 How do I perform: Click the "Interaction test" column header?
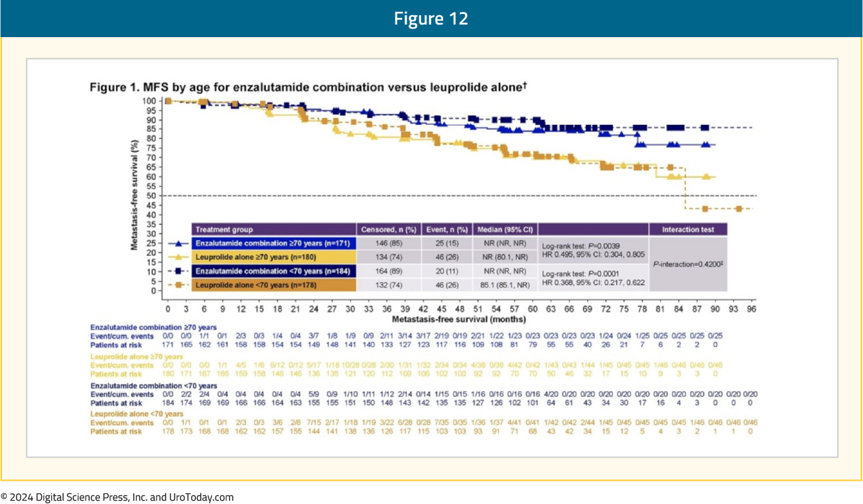689,229
